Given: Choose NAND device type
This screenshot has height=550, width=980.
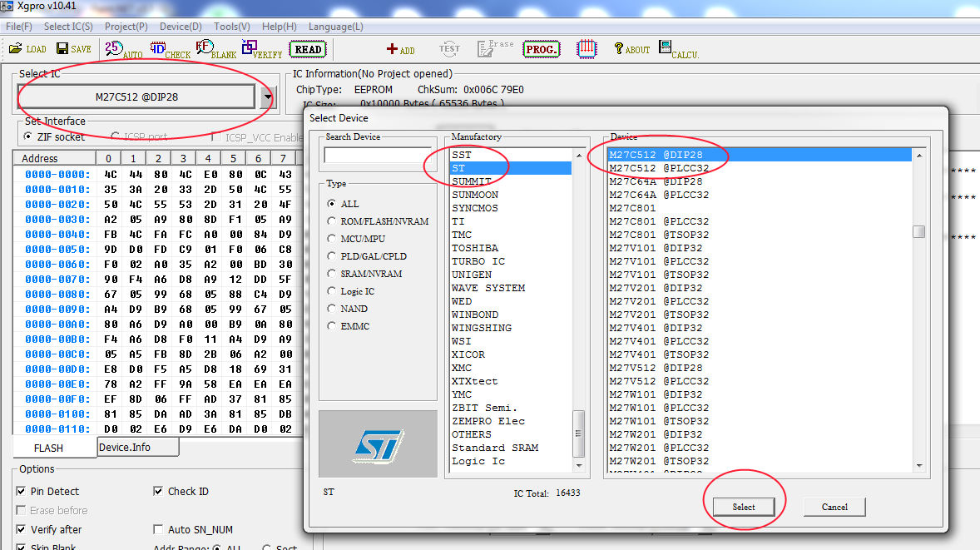Looking at the screenshot, I should point(331,309).
